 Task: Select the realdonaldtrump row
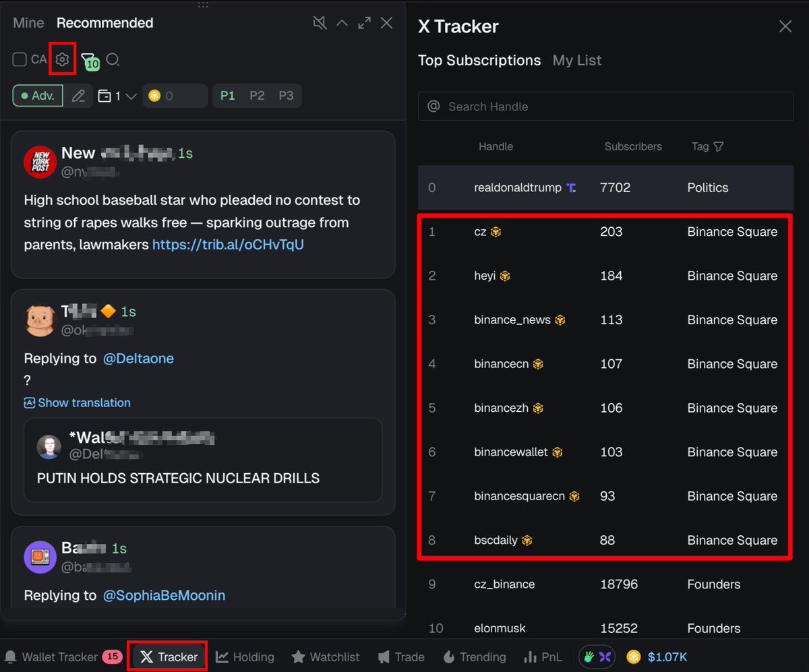click(x=605, y=187)
